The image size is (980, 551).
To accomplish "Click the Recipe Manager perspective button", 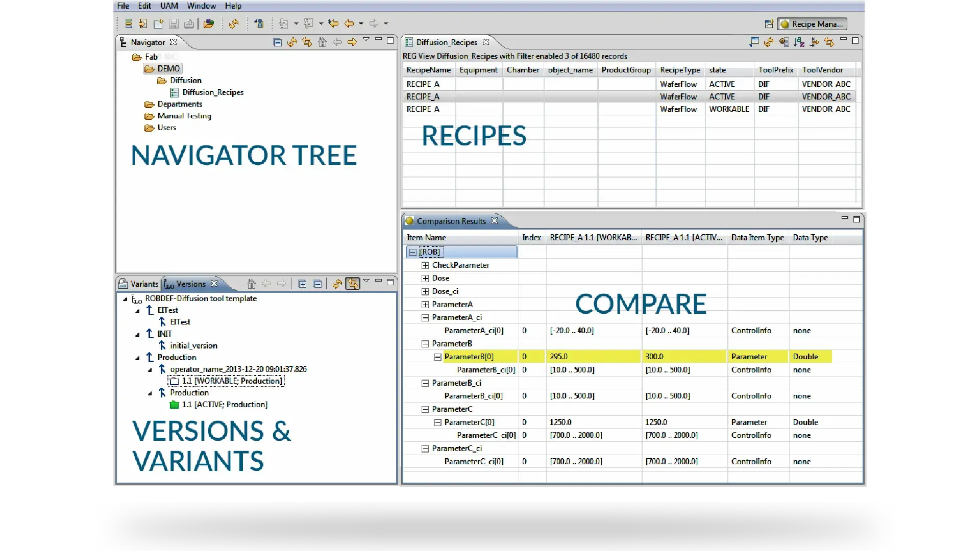I will click(812, 24).
